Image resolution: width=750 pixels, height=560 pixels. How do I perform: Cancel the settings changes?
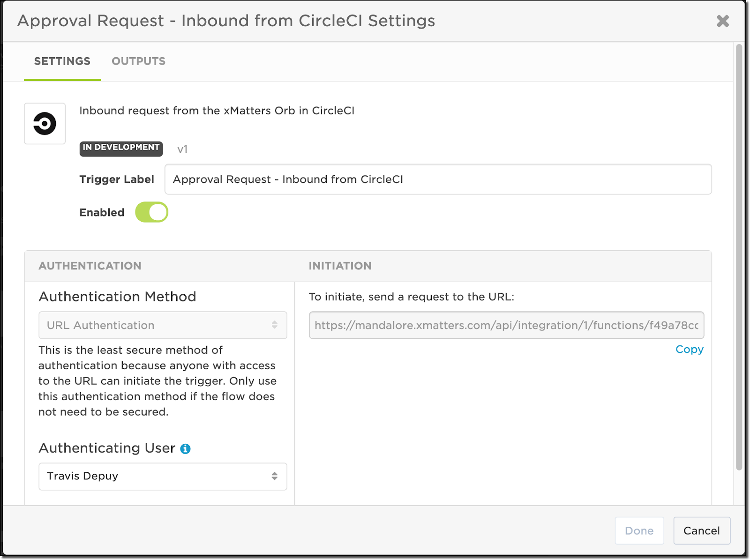(701, 530)
